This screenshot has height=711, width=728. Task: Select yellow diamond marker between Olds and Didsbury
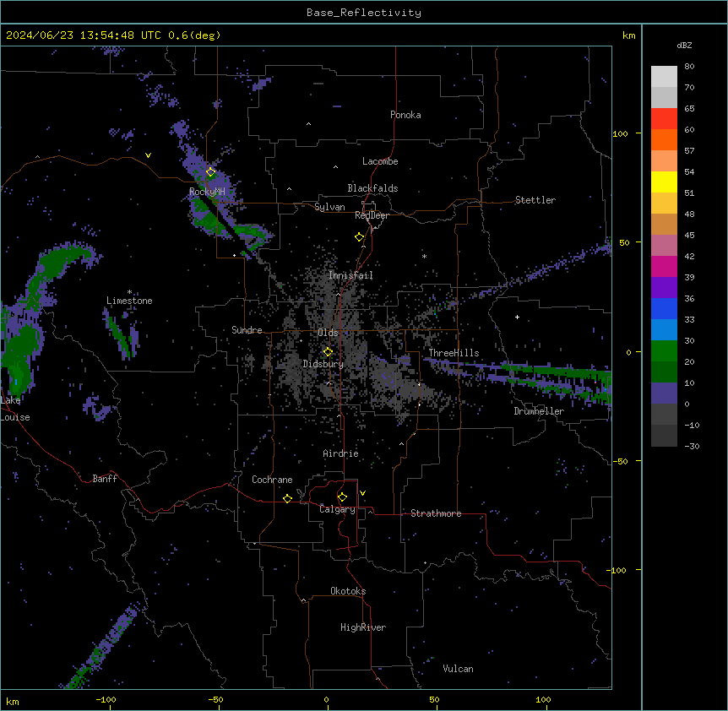tap(328, 352)
